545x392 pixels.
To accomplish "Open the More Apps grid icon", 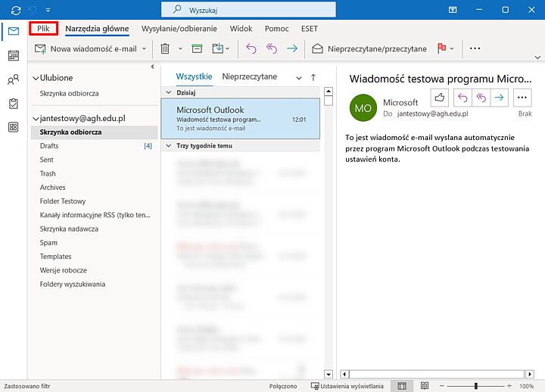I will point(14,127).
